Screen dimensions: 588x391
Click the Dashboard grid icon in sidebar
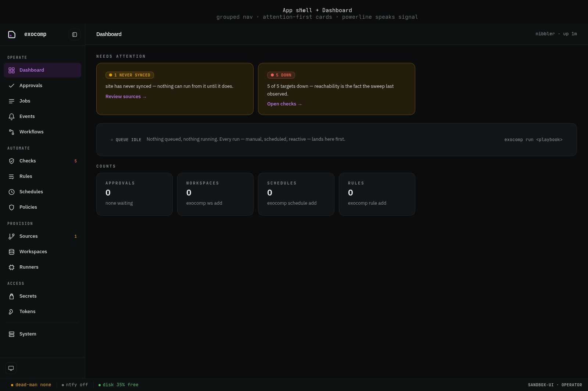pyautogui.click(x=11, y=70)
